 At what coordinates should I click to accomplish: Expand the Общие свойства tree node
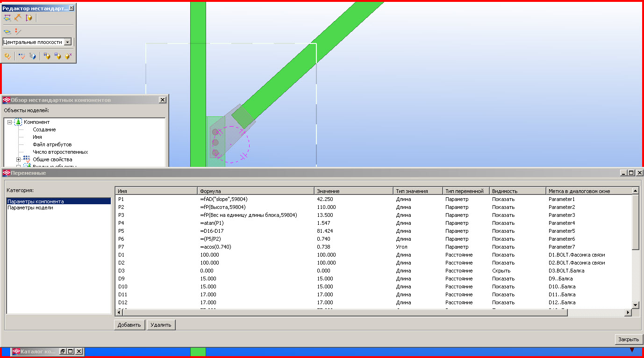tap(19, 160)
